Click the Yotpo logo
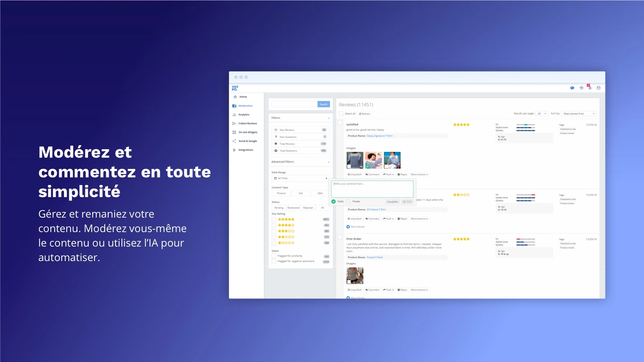The image size is (644, 362). (235, 88)
